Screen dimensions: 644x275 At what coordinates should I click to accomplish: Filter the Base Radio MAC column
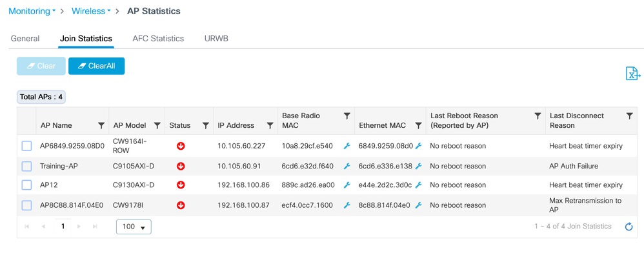[347, 116]
